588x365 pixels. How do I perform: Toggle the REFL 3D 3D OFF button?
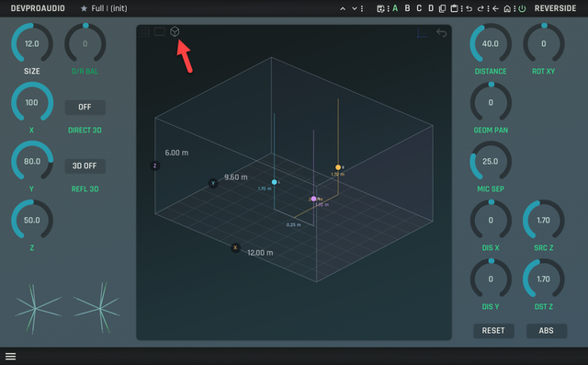coord(85,166)
